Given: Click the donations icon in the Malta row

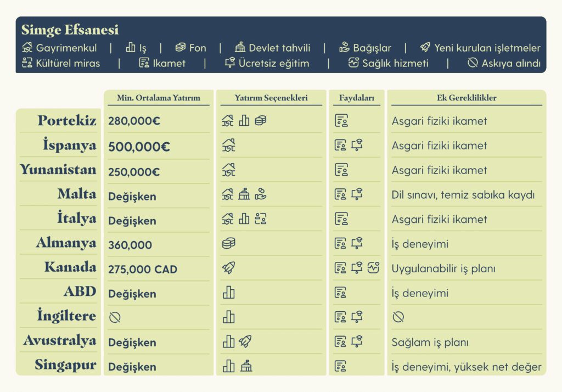Looking at the screenshot, I should click(x=261, y=194).
